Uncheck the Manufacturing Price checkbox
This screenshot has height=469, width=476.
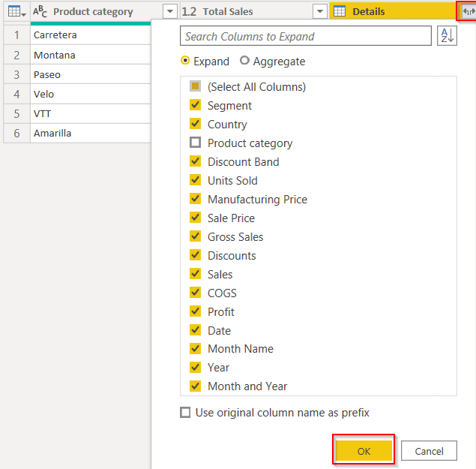click(195, 199)
